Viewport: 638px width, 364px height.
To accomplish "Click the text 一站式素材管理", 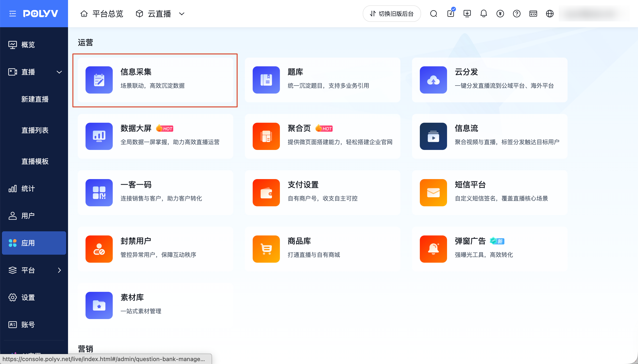I will [x=141, y=311].
